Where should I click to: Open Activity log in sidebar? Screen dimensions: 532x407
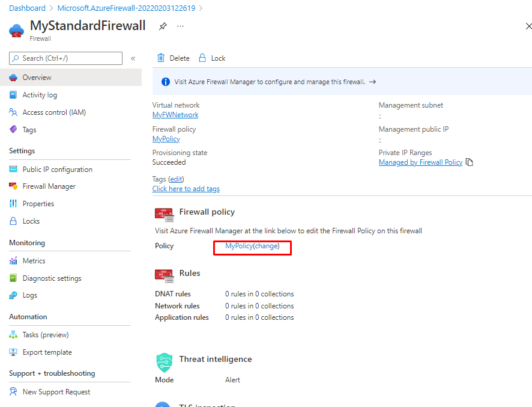40,95
